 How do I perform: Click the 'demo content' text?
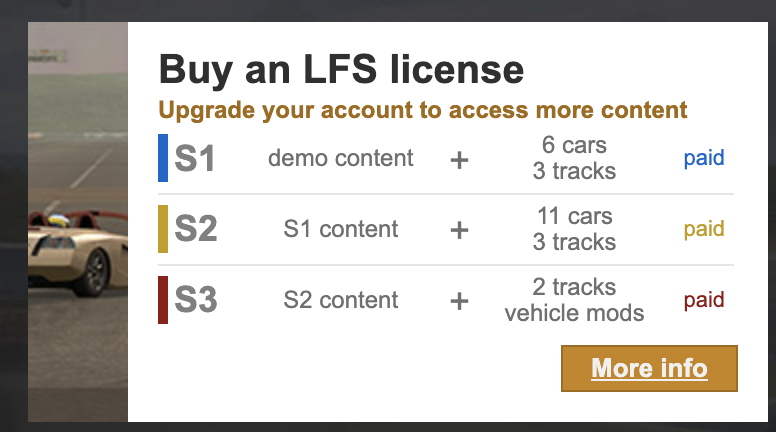341,158
